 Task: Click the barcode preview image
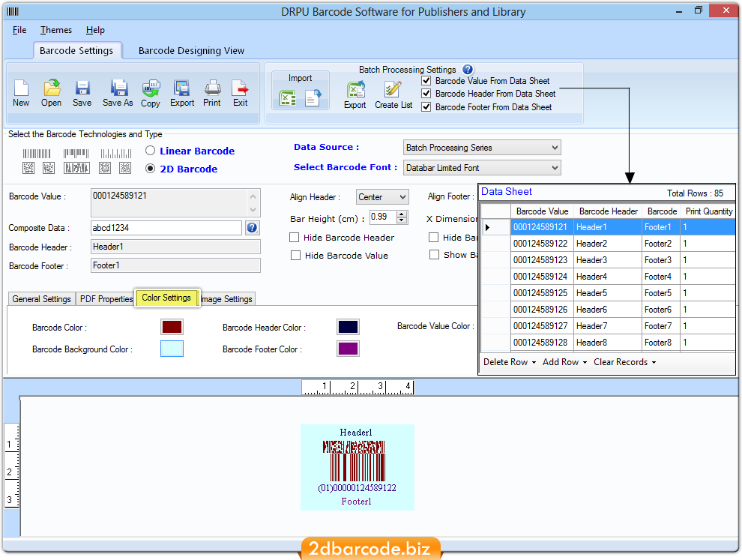[358, 467]
